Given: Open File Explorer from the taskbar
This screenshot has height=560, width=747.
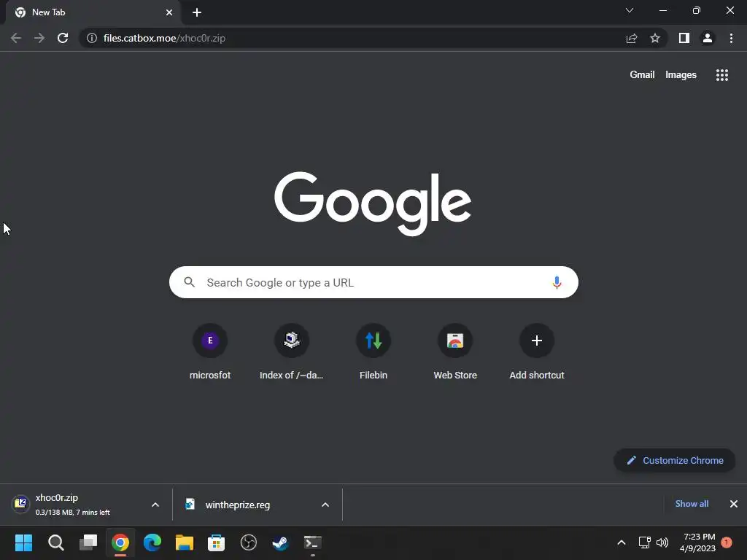Looking at the screenshot, I should (185, 542).
